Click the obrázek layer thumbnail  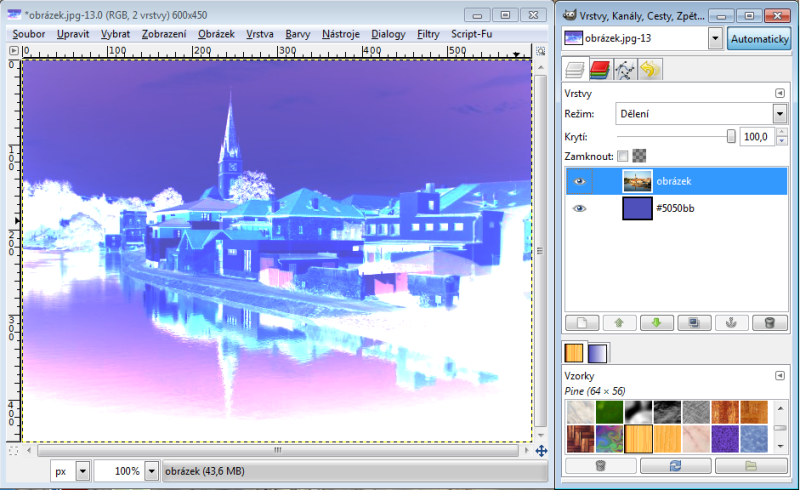coord(637,181)
